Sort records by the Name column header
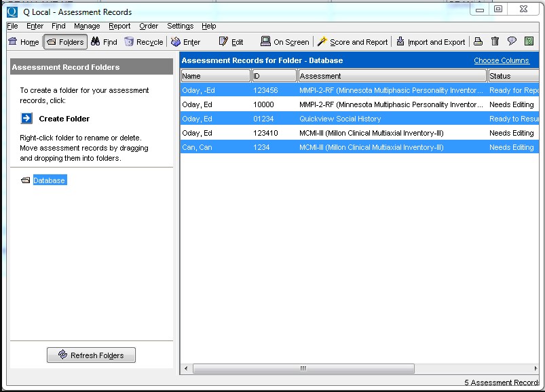Image resolution: width=545 pixels, height=392 pixels. tap(214, 75)
